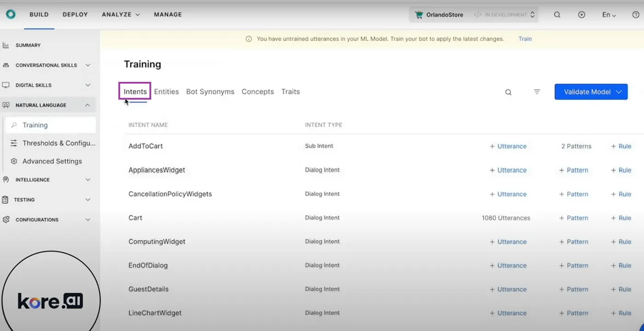Click the Testing clipboard icon
644x331 pixels.
[6, 200]
